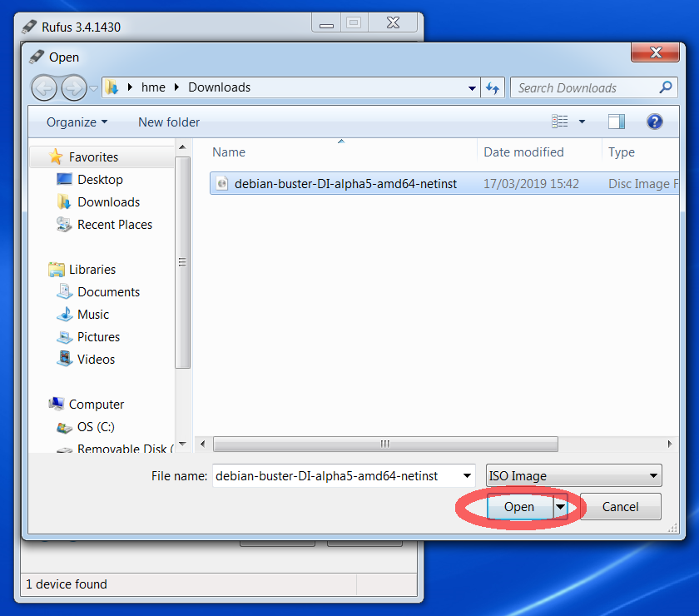Click the Videos film icon

[65, 359]
